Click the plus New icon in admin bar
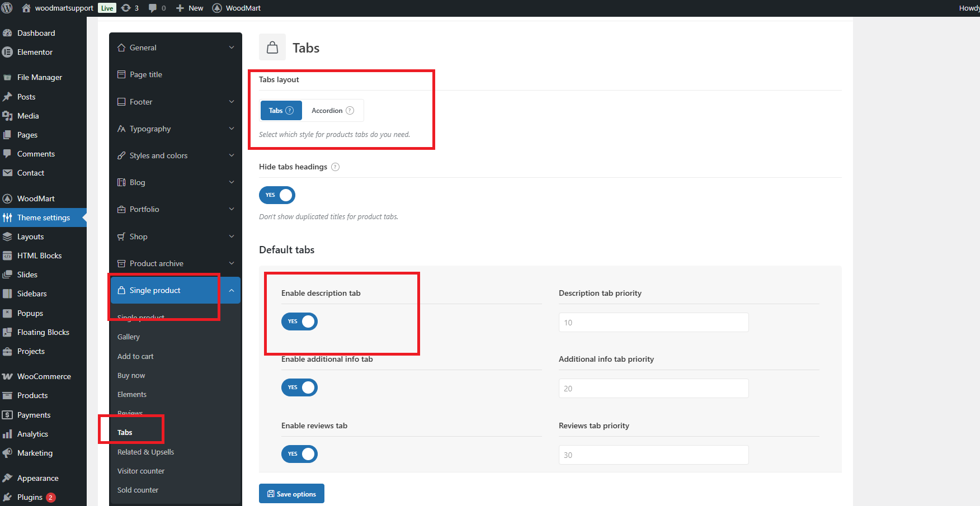 point(180,8)
